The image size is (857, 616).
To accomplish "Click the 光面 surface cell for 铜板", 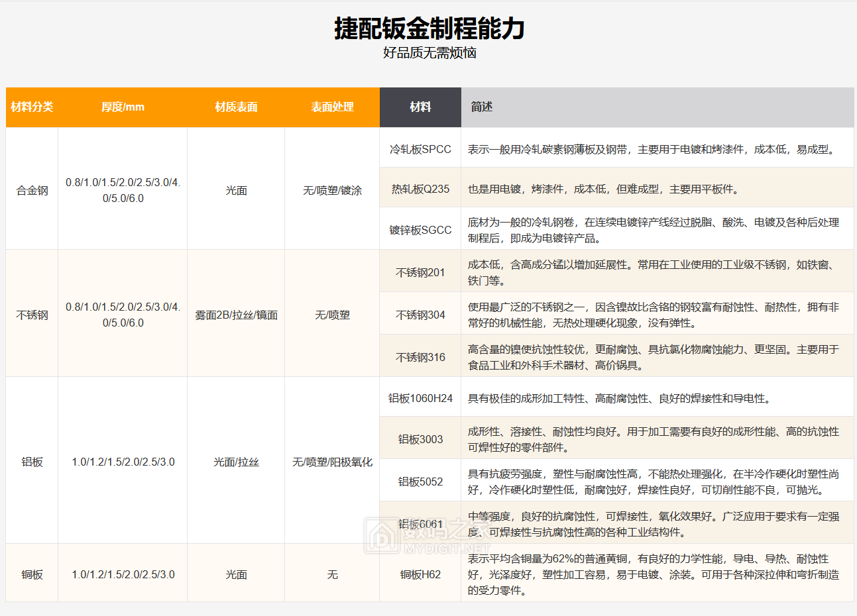I will point(236,574).
